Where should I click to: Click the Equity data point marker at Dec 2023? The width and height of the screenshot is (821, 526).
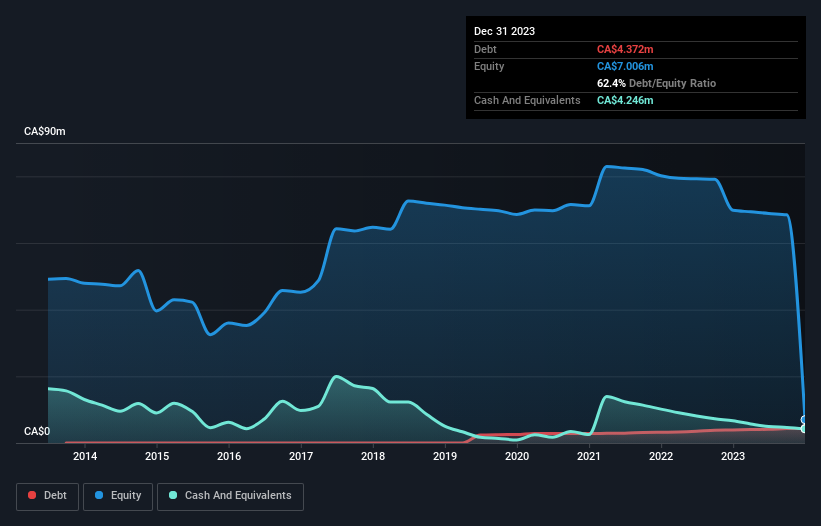click(804, 420)
